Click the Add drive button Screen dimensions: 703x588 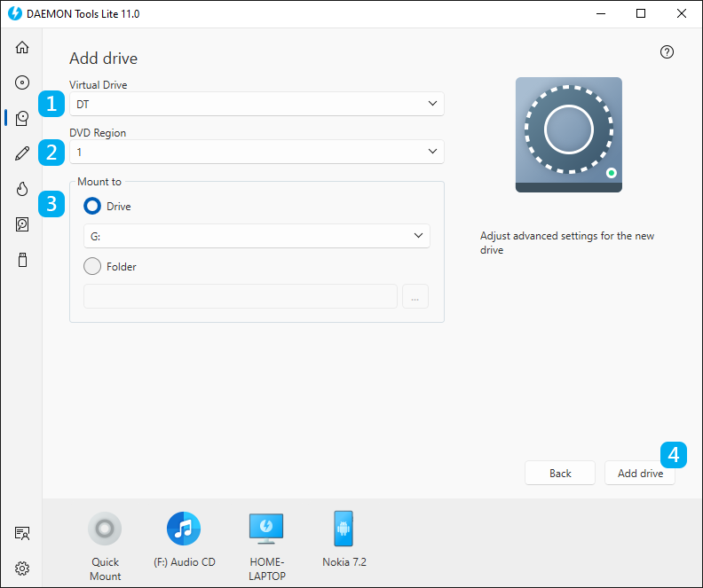pyautogui.click(x=640, y=473)
